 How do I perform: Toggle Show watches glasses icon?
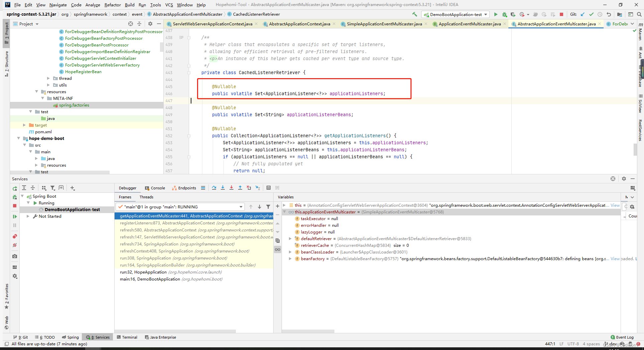pyautogui.click(x=277, y=249)
